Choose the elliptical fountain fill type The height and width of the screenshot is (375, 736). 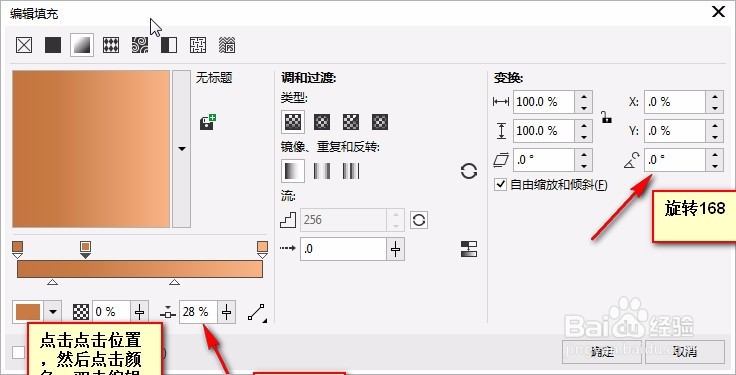tap(322, 122)
